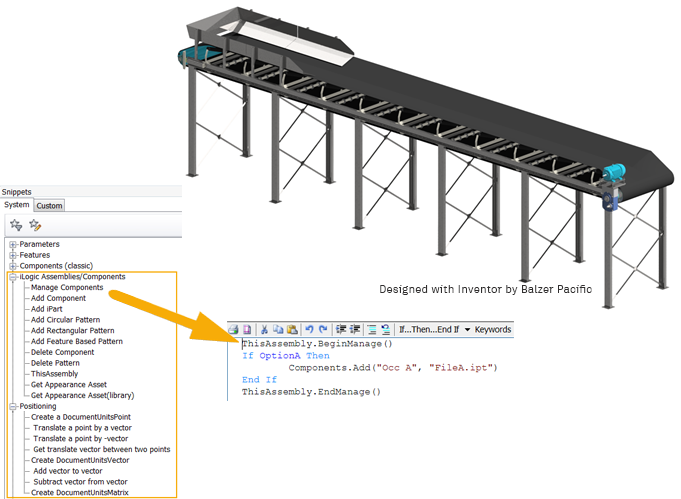Select Create a DocumentUnitsPoint snippet
The width and height of the screenshot is (681, 499).
tap(81, 417)
